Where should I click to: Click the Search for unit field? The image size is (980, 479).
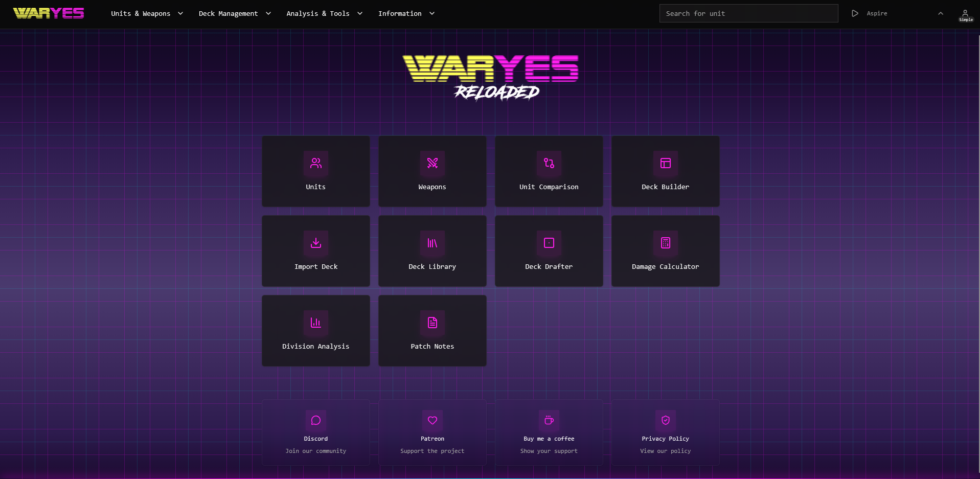click(748, 13)
